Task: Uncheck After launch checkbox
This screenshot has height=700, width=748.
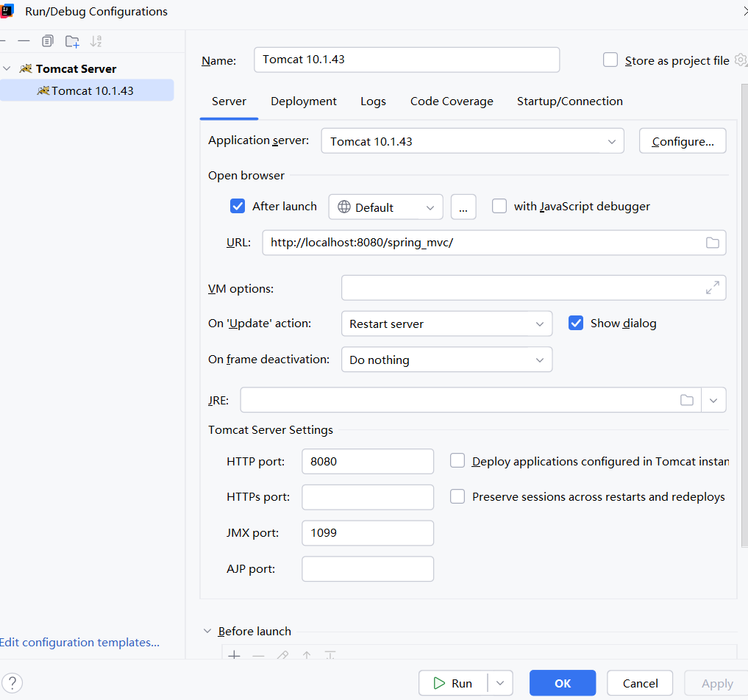Action: point(238,206)
